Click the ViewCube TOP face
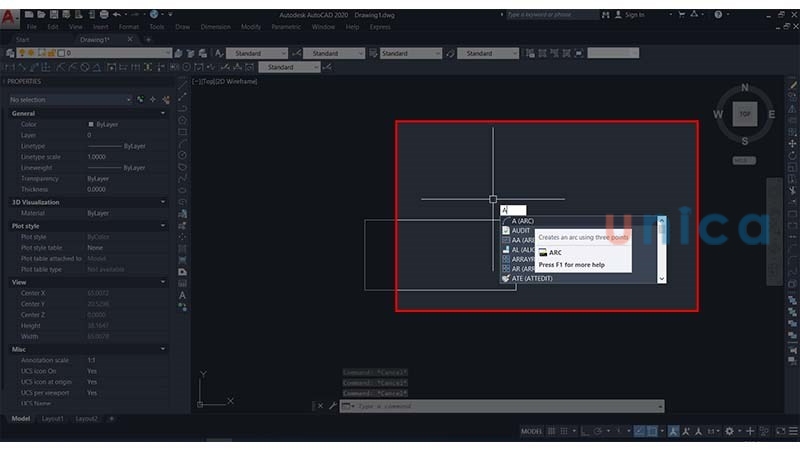800x450 pixels. tap(744, 114)
